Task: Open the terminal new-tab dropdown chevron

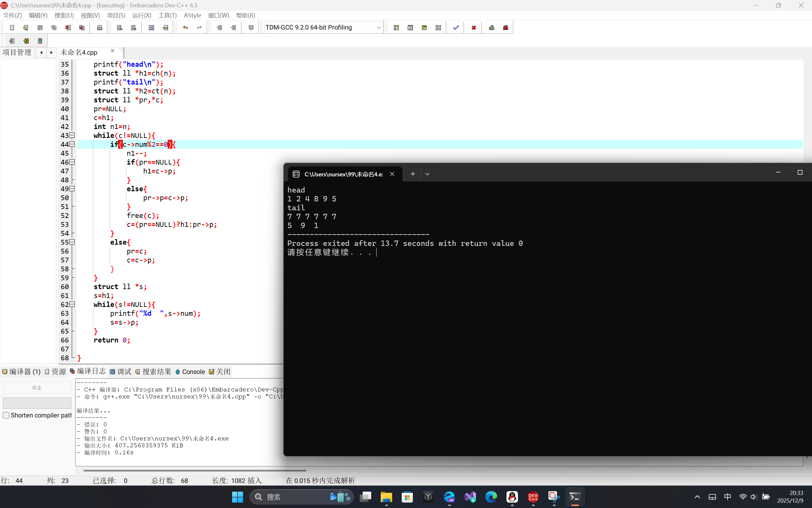Action: 427,174
